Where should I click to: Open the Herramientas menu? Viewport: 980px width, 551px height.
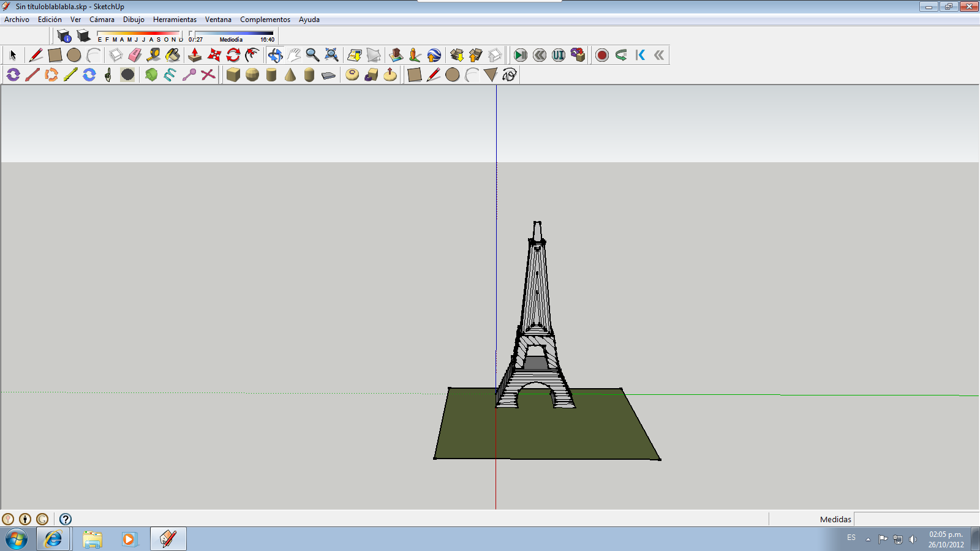tap(175, 20)
